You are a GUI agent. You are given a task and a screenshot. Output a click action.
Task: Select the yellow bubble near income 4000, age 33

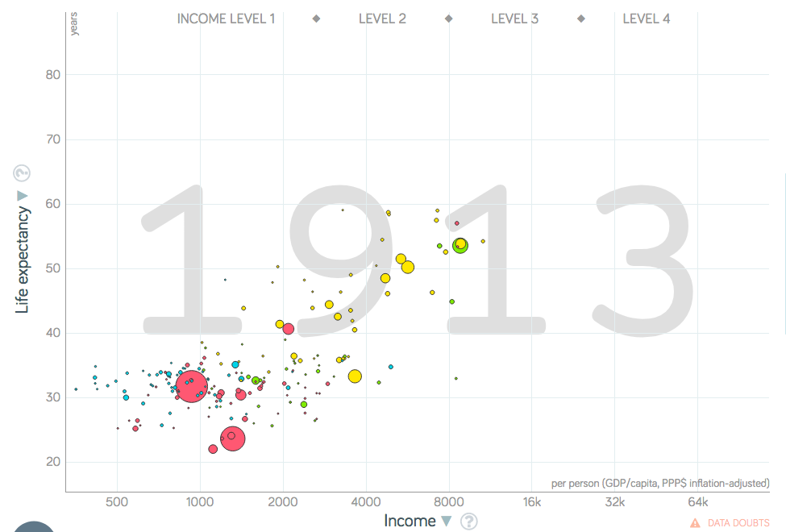[355, 376]
